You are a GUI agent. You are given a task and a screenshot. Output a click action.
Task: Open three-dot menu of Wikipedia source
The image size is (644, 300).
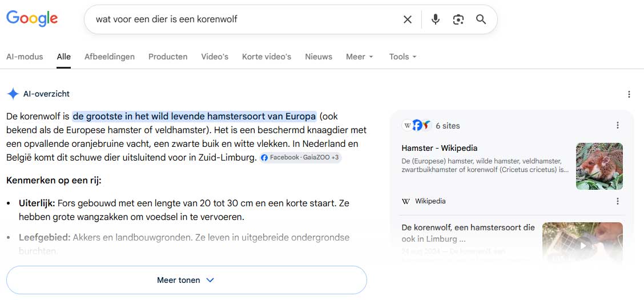[617, 201]
